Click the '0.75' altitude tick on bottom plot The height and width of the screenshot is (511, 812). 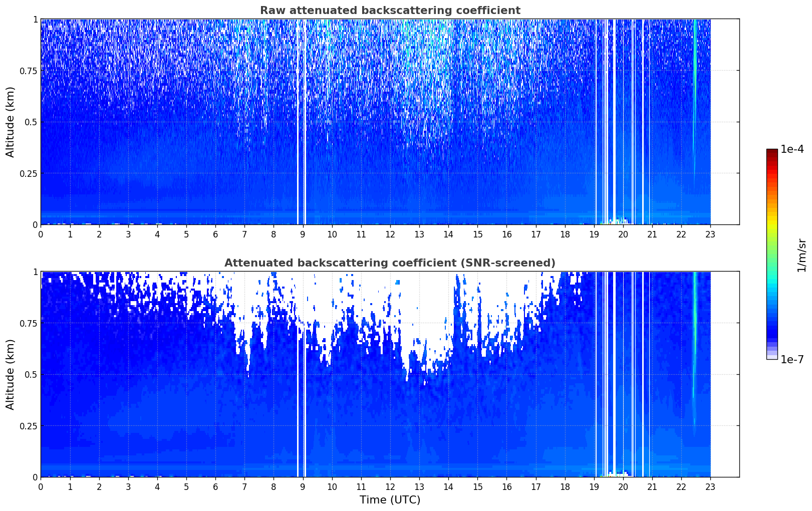(29, 323)
